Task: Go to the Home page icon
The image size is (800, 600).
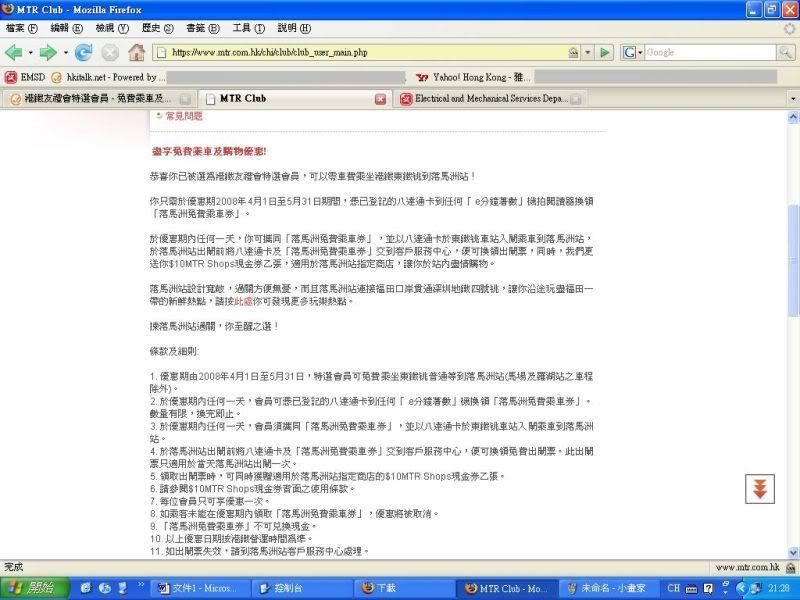Action: coord(136,52)
